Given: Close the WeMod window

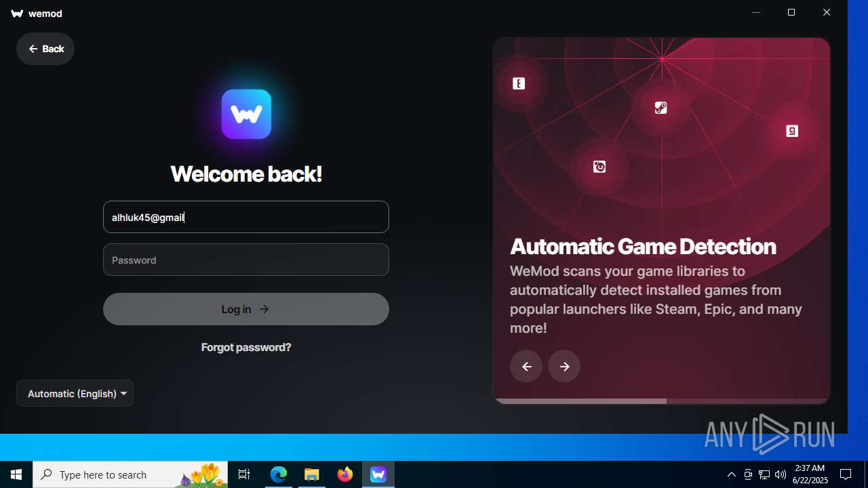Looking at the screenshot, I should pos(827,12).
